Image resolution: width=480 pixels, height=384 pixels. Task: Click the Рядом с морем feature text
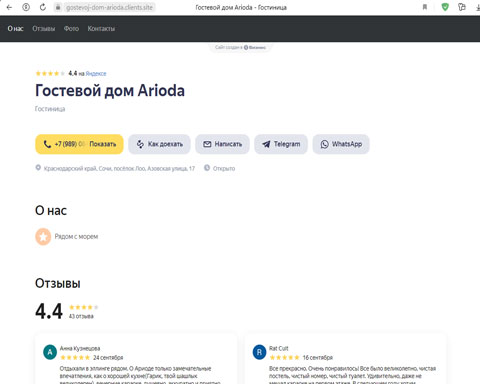click(76, 237)
